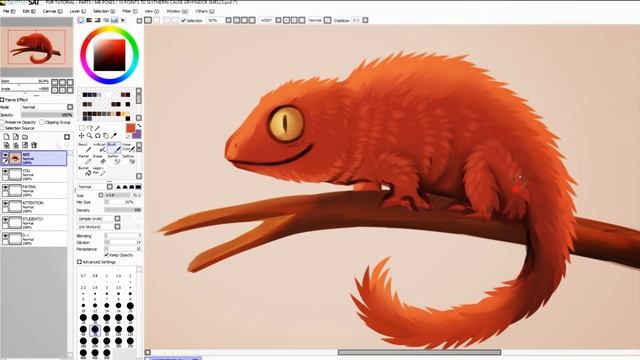640x360 pixels.
Task: Hide the PAYING layer
Action: tap(5, 188)
